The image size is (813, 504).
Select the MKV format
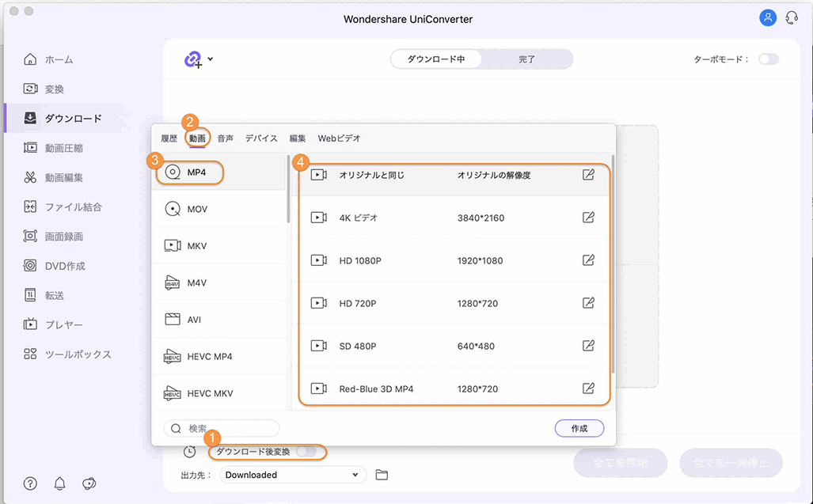(x=218, y=245)
